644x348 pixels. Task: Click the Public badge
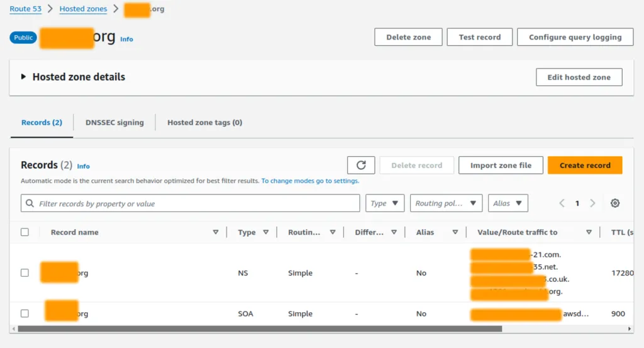23,37
